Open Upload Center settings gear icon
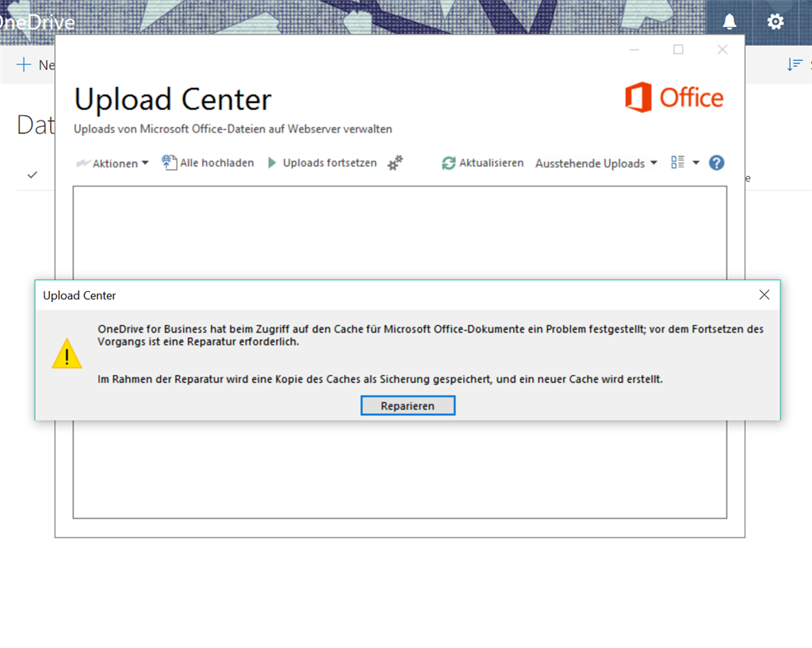This screenshot has height=648, width=812. [x=395, y=163]
